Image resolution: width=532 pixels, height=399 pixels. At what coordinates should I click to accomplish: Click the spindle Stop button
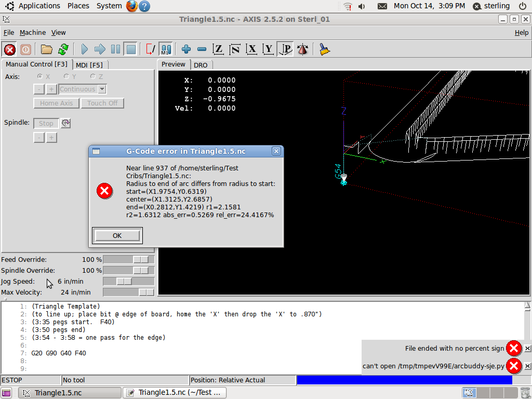tap(46, 124)
